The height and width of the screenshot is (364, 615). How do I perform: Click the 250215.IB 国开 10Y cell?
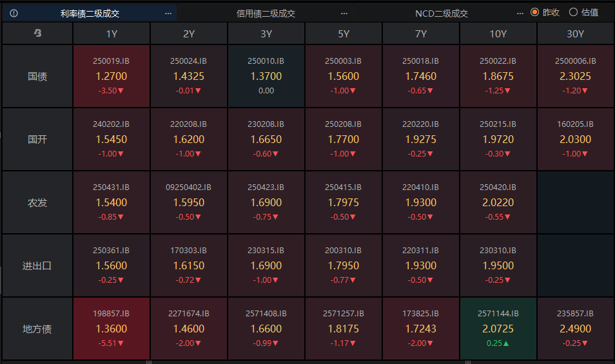tap(498, 139)
